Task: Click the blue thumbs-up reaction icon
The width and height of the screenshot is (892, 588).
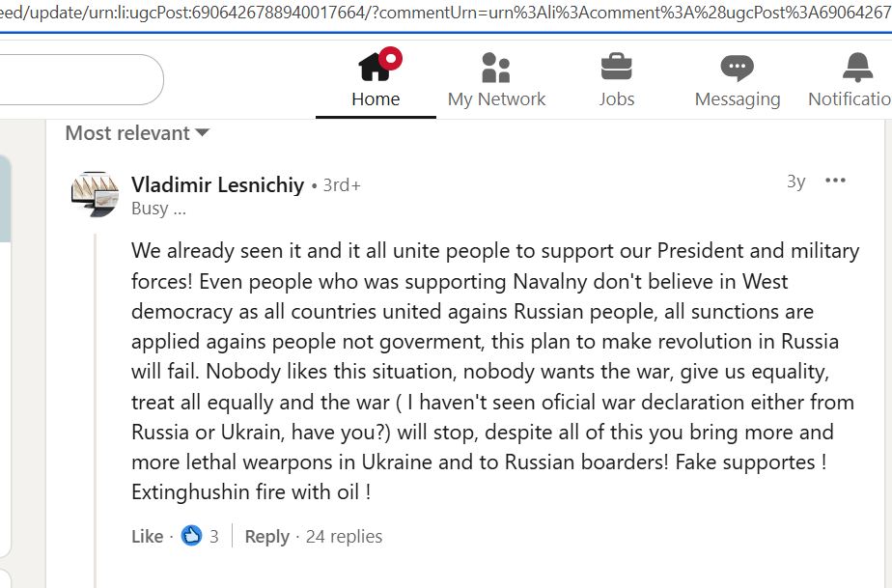Action: tap(191, 536)
